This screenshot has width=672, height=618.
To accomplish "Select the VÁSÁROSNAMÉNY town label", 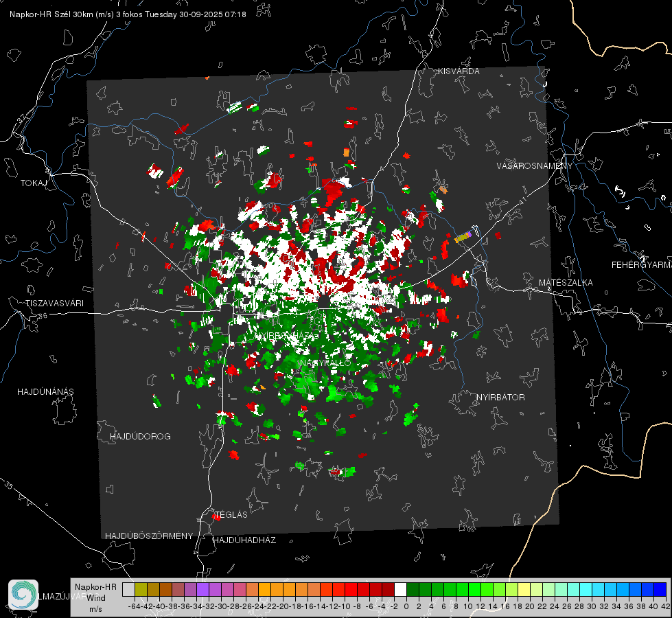I will (x=535, y=166).
